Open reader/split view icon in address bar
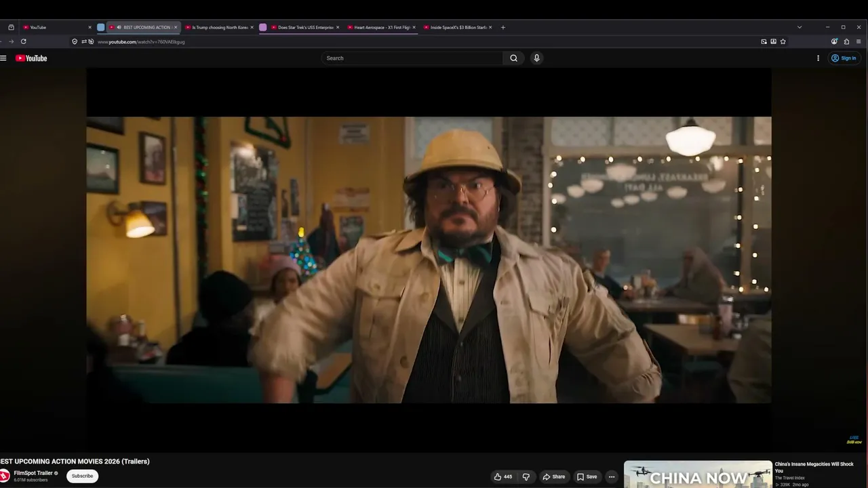Screen dimensions: 868x488 click(773, 41)
